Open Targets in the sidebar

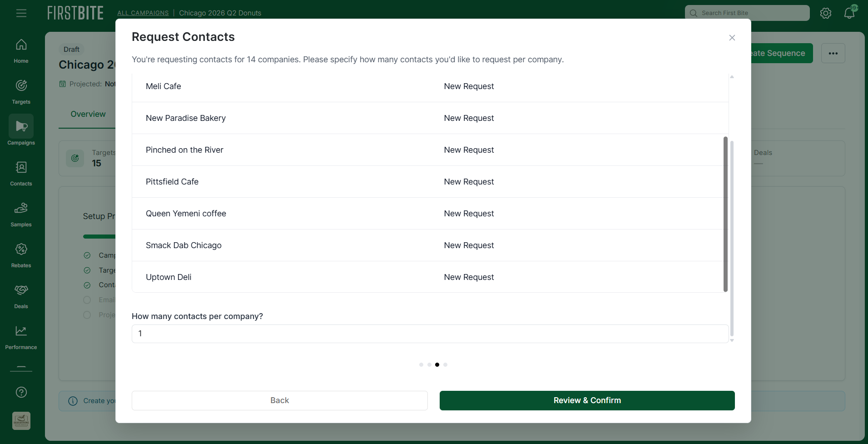point(21,92)
